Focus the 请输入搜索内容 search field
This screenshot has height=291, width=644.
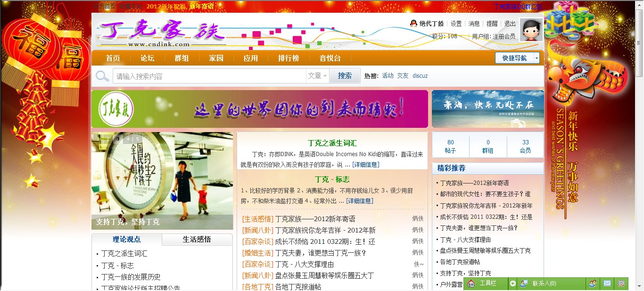(209, 76)
